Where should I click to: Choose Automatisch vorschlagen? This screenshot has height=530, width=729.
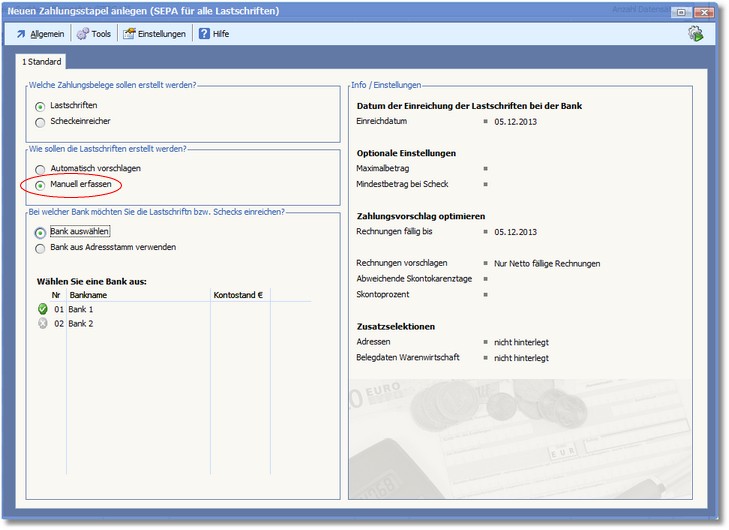40,169
